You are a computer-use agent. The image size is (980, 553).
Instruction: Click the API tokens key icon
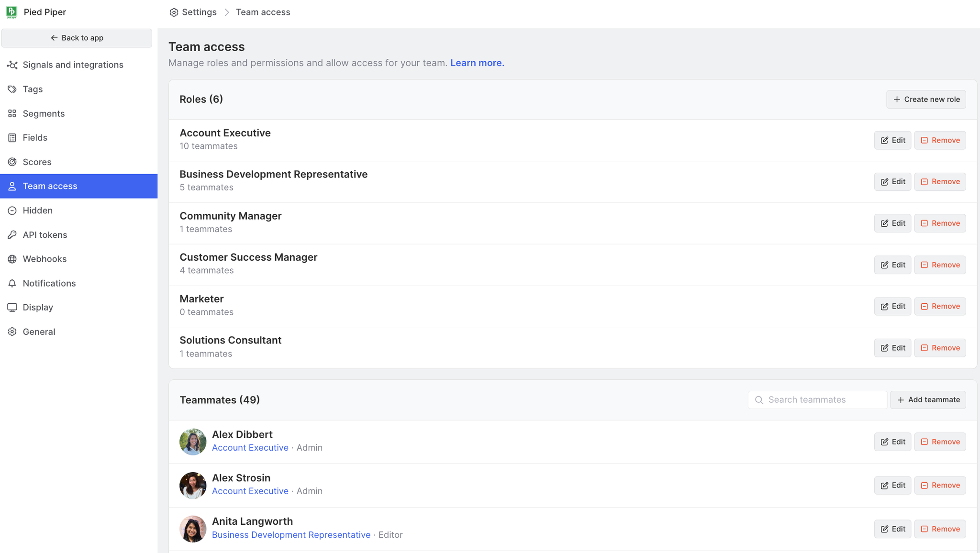[x=12, y=235]
